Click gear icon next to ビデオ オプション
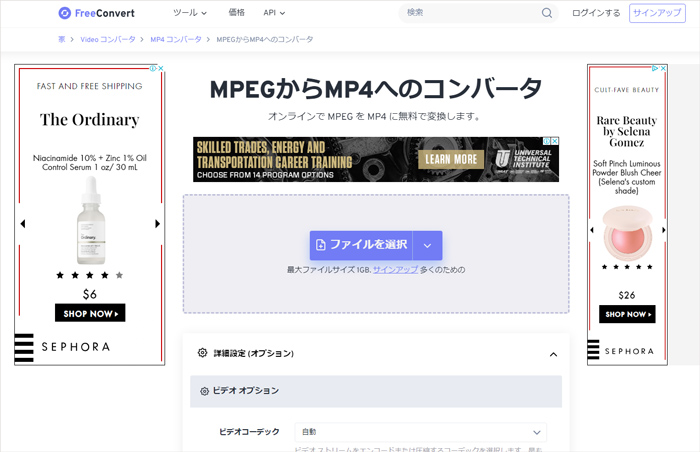The image size is (700, 452). 204,391
